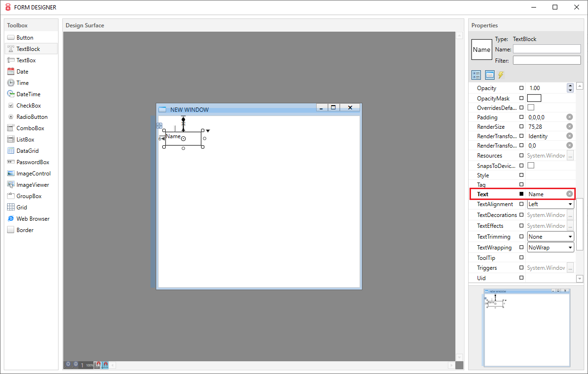Viewport: 588px width, 374px height.
Task: Select the Web Browser control in the Toolbox
Action: (30, 218)
